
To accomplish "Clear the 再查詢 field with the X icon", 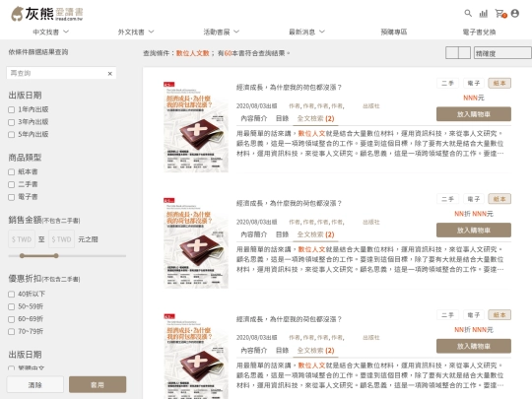I will 110,73.
